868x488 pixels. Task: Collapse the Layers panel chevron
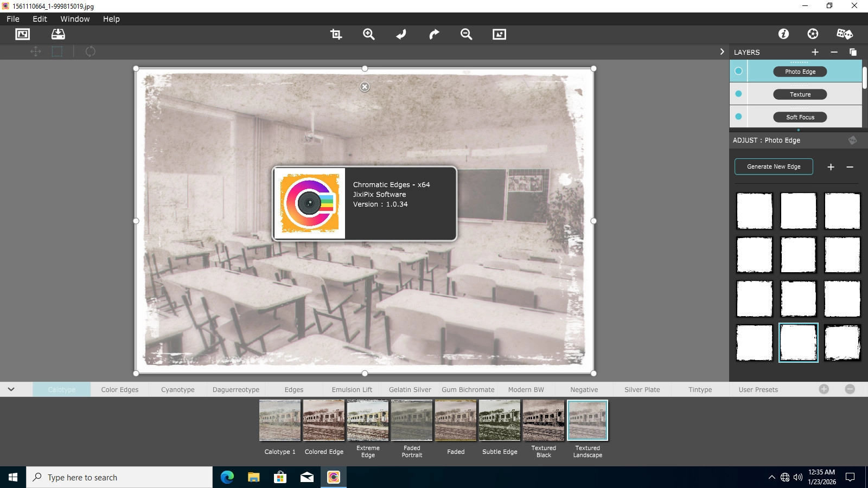pyautogui.click(x=722, y=52)
